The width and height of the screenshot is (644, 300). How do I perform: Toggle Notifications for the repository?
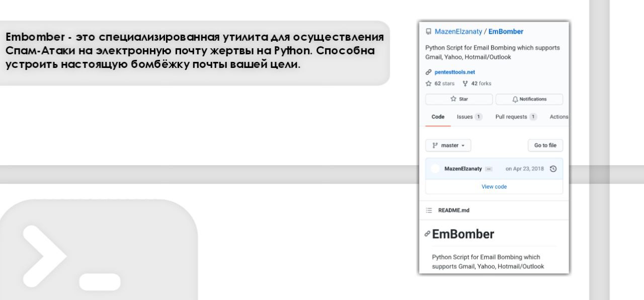pyautogui.click(x=529, y=99)
